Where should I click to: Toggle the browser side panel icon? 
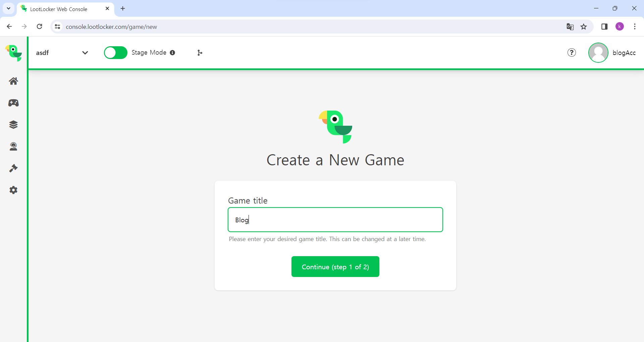click(x=604, y=26)
